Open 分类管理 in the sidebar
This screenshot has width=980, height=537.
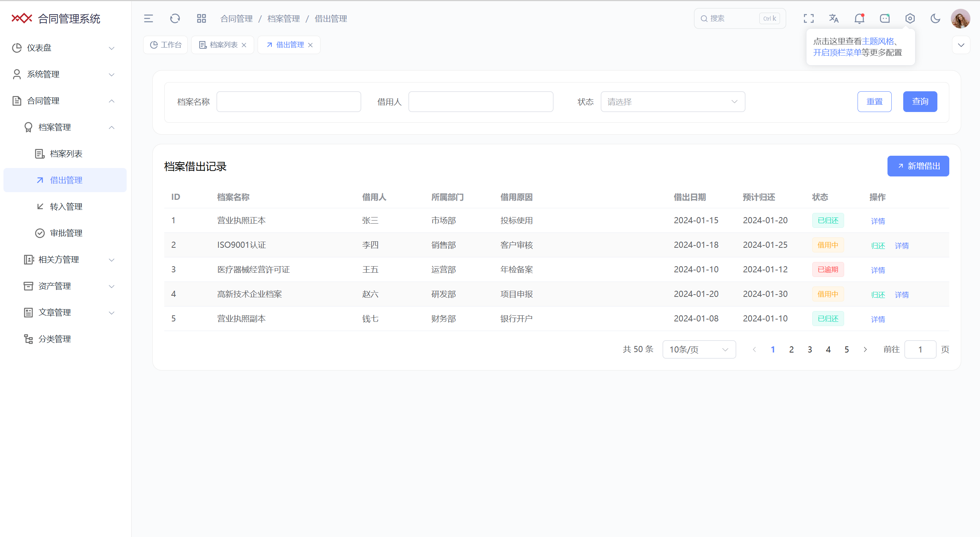tap(65, 339)
